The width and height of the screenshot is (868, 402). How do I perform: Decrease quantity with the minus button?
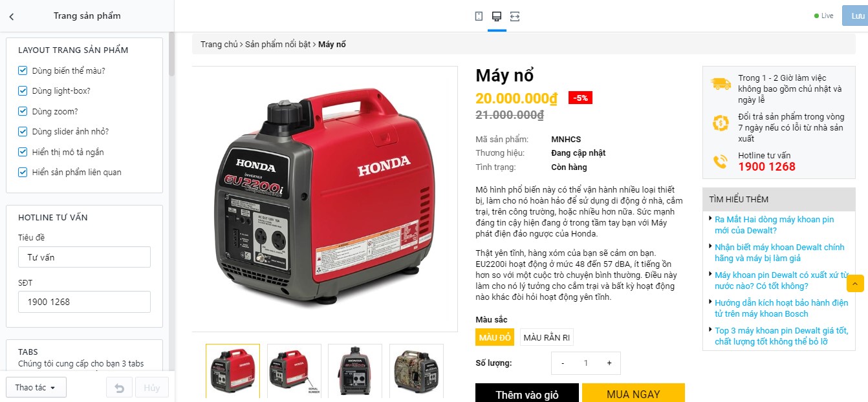(563, 363)
